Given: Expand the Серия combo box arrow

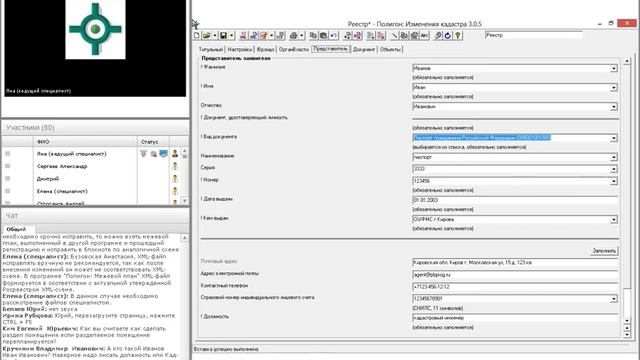Looking at the screenshot, I should pos(613,169).
